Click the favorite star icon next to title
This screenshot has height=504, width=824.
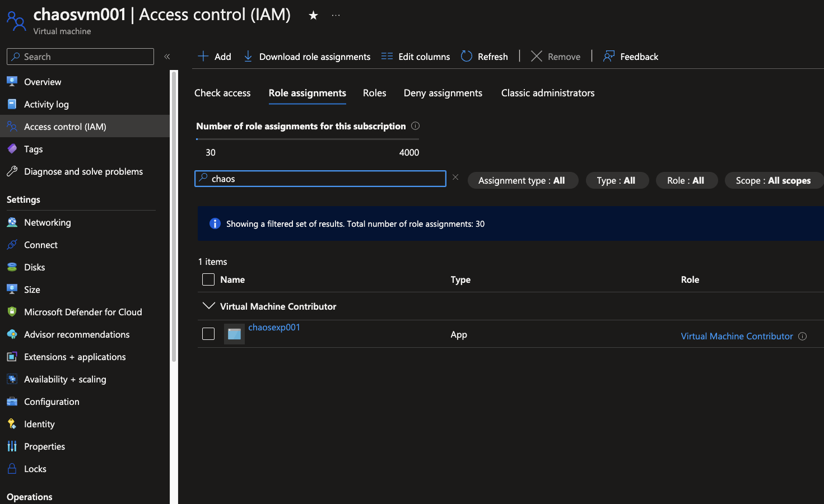click(313, 16)
